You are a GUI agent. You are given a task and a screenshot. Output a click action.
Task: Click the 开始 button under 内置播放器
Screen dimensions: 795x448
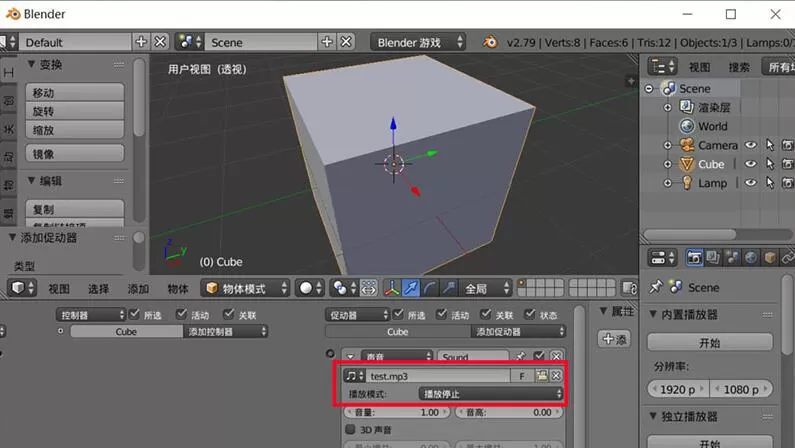coord(709,343)
